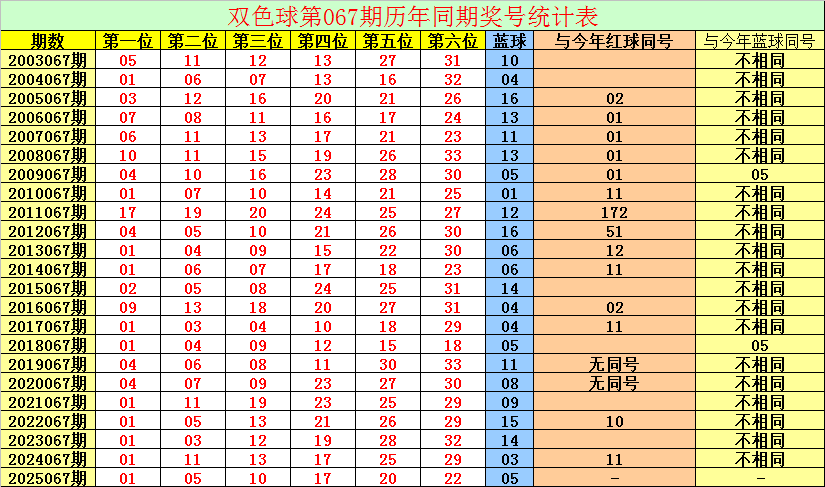Image resolution: width=825 pixels, height=487 pixels.
Task: Click the 2016067期 row label
Action: coord(47,307)
